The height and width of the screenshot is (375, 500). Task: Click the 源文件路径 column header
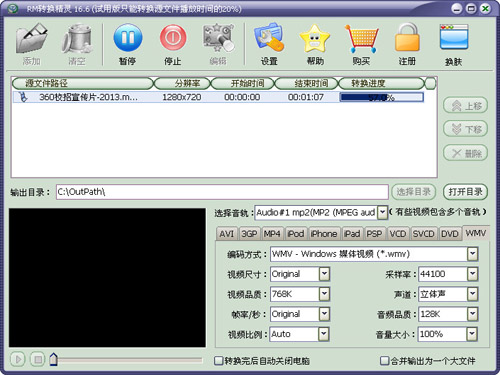82,83
